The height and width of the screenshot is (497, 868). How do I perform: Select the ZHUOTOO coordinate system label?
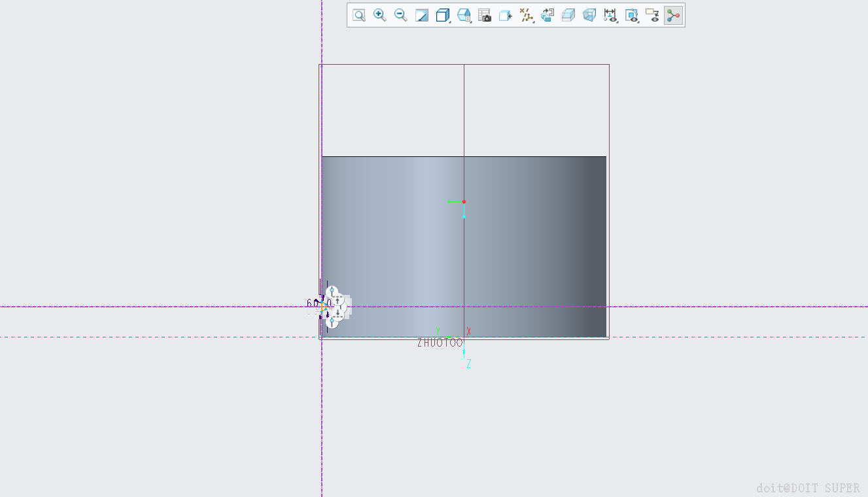[440, 343]
